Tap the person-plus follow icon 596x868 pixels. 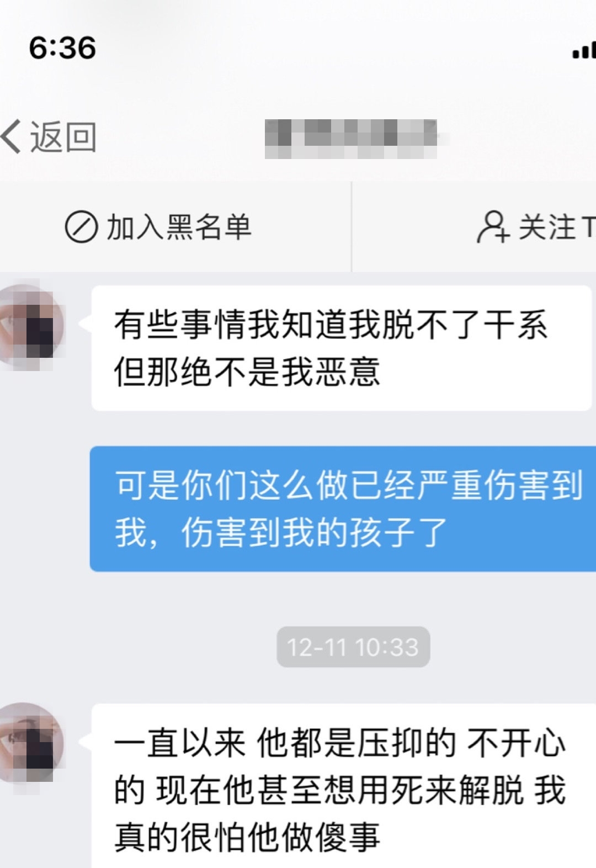tap(492, 227)
